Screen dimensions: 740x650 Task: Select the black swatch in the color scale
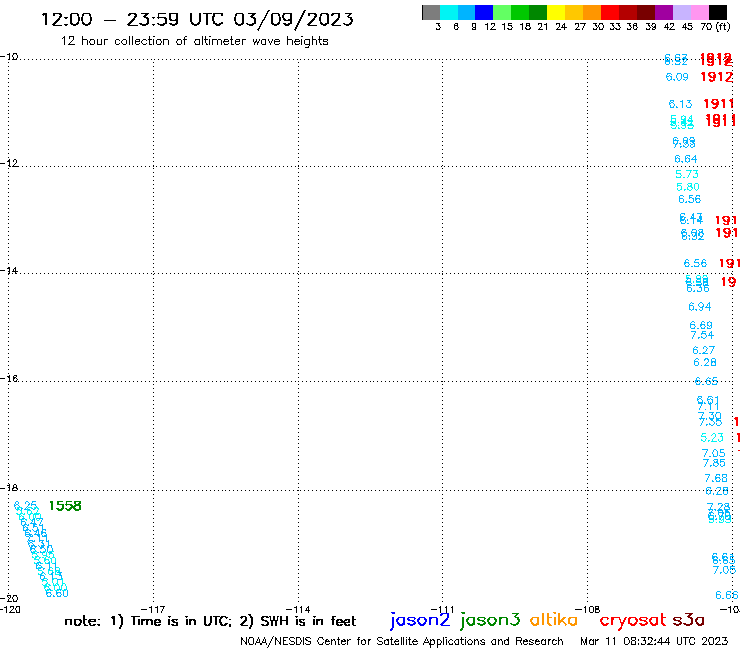tap(718, 12)
